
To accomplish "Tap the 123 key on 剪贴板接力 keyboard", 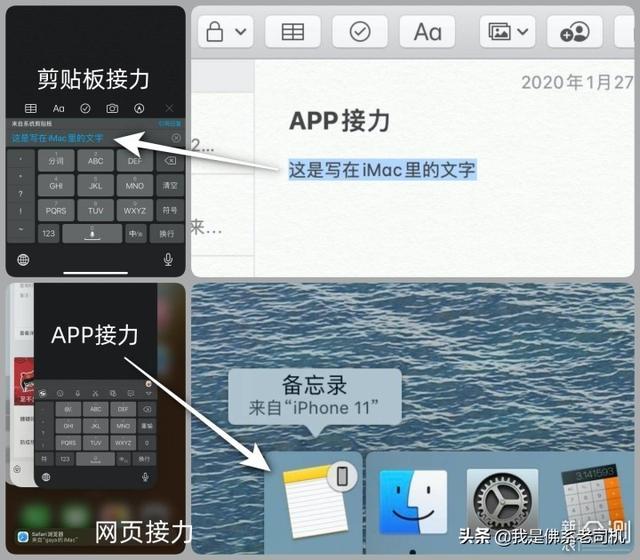I will (49, 233).
